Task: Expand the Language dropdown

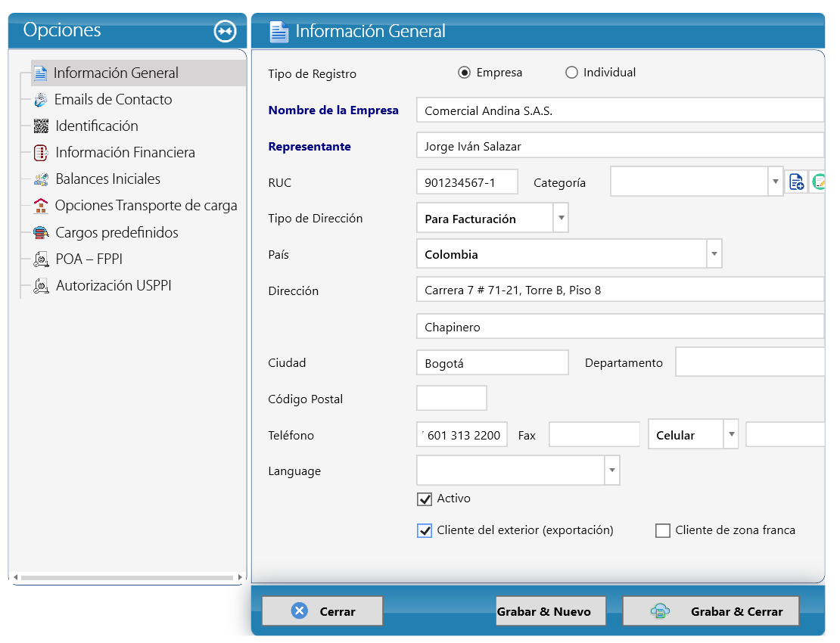Action: (x=611, y=470)
